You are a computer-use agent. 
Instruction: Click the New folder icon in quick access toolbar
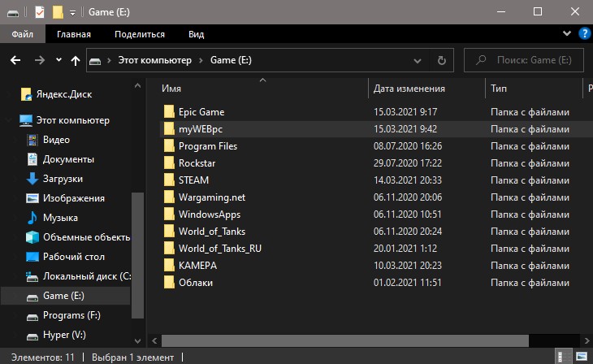point(58,12)
